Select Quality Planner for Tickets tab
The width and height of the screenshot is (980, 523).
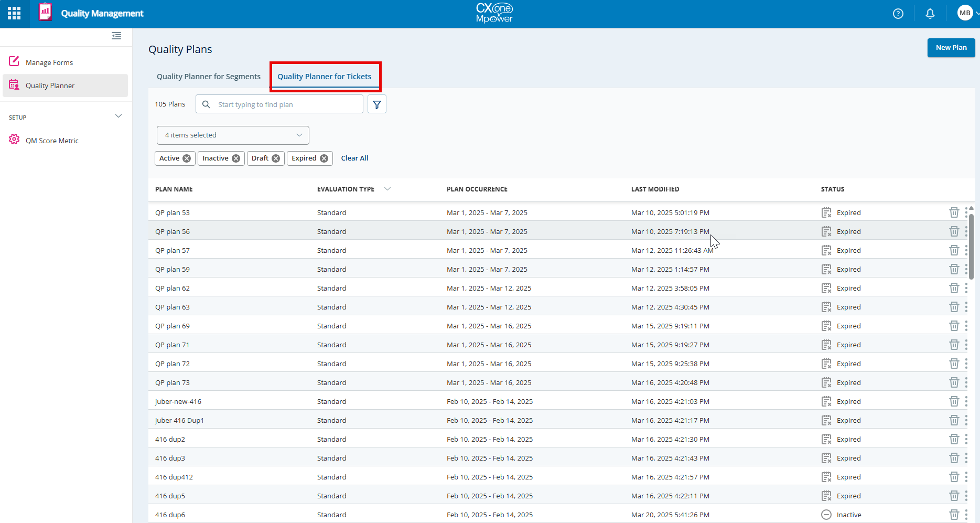click(x=324, y=77)
